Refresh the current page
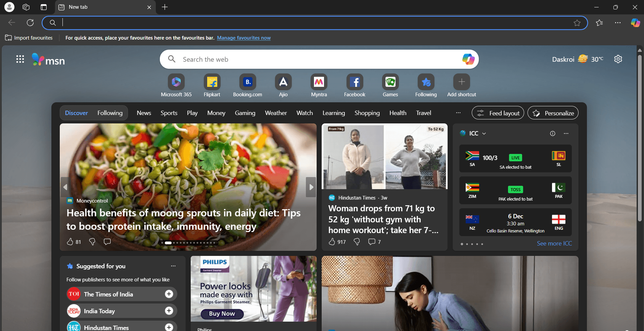Viewport: 644px width, 331px height. pyautogui.click(x=30, y=23)
